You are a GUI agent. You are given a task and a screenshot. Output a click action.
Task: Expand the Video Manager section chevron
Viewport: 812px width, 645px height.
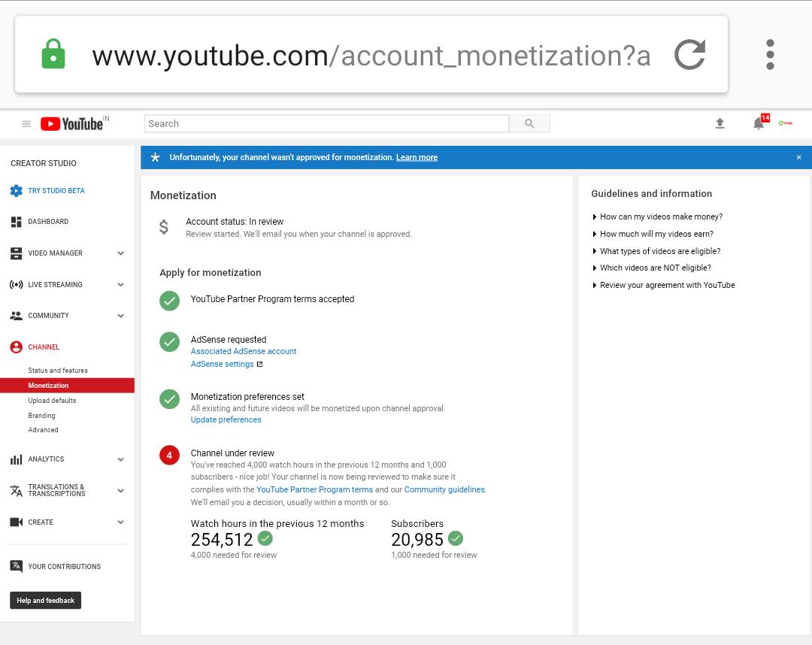tap(120, 253)
